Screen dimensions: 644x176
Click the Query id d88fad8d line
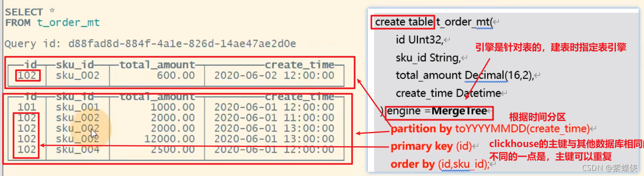[150, 44]
